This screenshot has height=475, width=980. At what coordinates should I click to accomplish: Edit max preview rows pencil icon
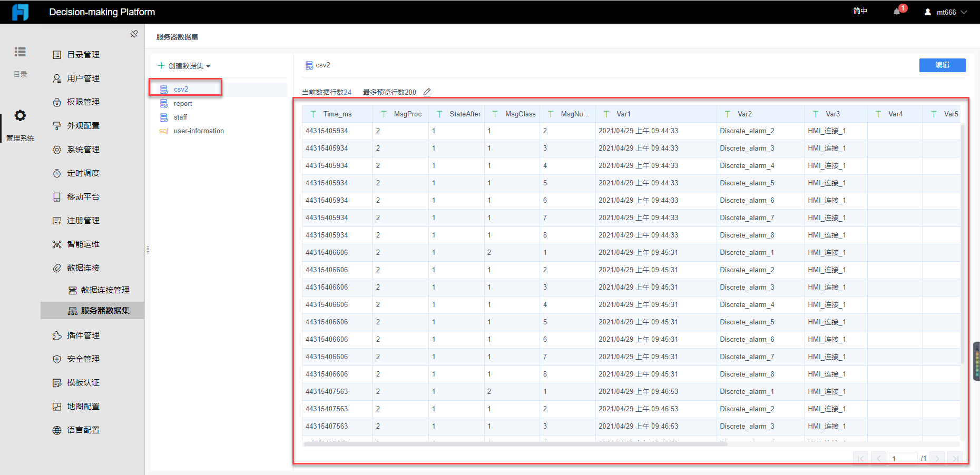427,92
